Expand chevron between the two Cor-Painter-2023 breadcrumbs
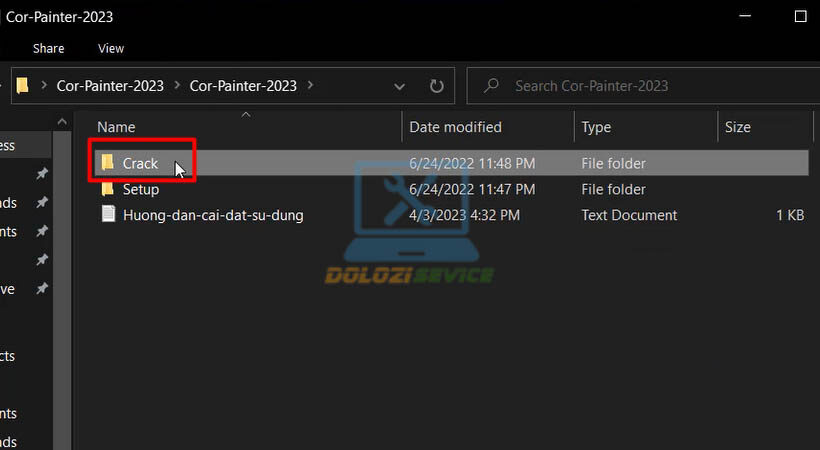 click(176, 86)
